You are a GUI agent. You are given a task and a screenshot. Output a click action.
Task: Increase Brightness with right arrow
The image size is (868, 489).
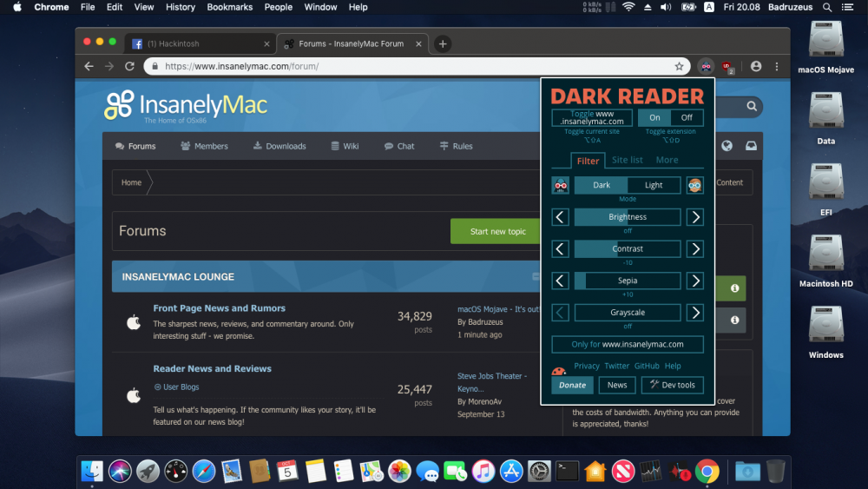[695, 217]
